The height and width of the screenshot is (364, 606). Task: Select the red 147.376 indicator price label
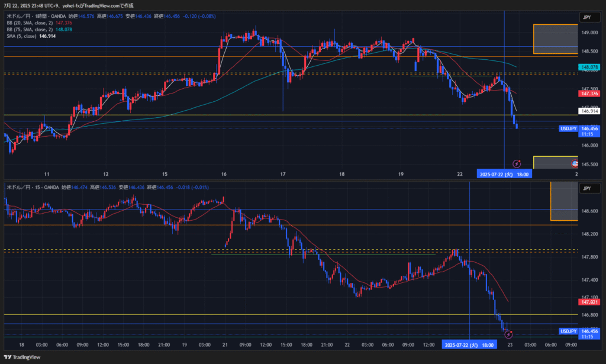point(591,94)
